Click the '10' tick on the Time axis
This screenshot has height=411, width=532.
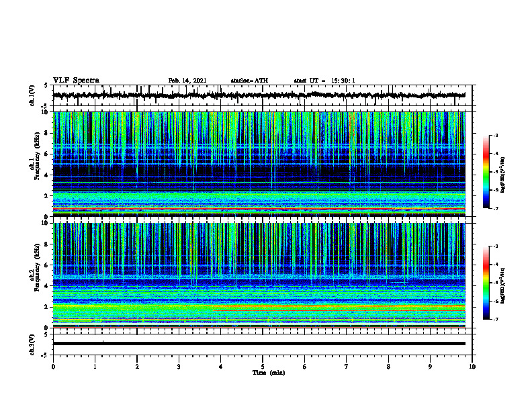pos(472,367)
